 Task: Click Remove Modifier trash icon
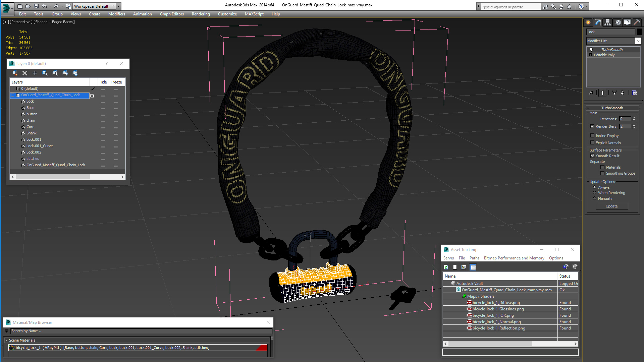click(x=623, y=93)
